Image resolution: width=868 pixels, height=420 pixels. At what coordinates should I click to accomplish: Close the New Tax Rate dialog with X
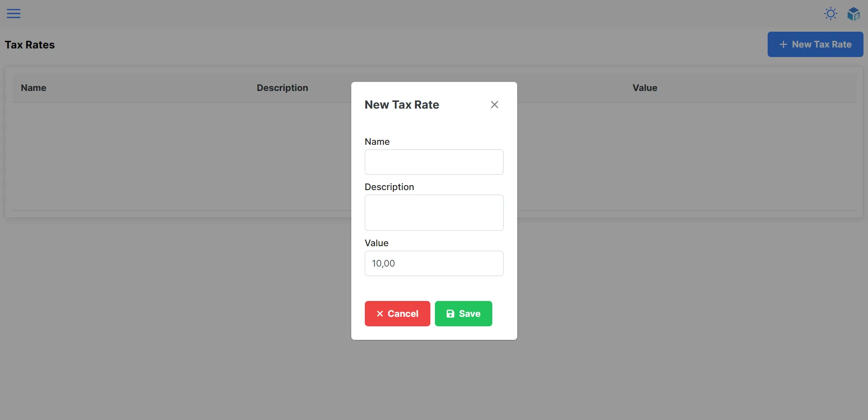click(494, 105)
